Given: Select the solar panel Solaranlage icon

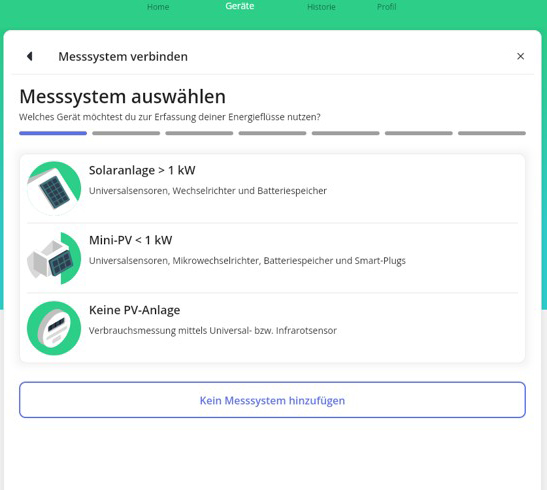Looking at the screenshot, I should 54,188.
